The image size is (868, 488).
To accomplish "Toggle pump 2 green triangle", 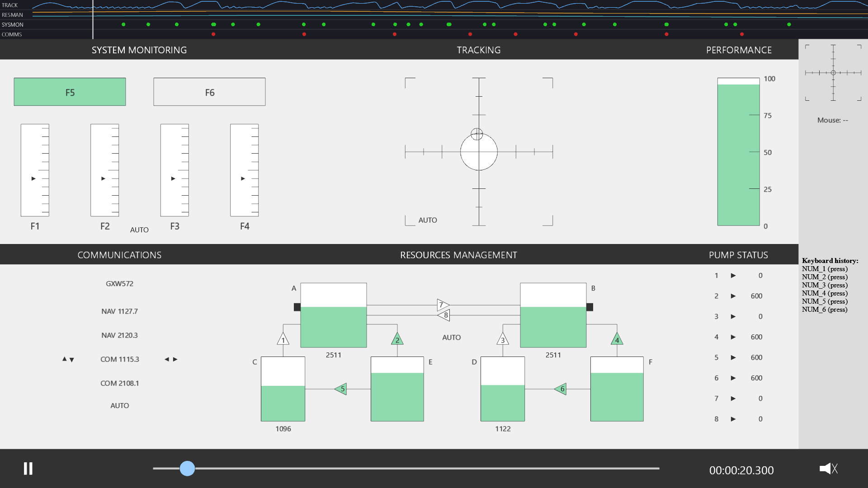I will pyautogui.click(x=397, y=339).
